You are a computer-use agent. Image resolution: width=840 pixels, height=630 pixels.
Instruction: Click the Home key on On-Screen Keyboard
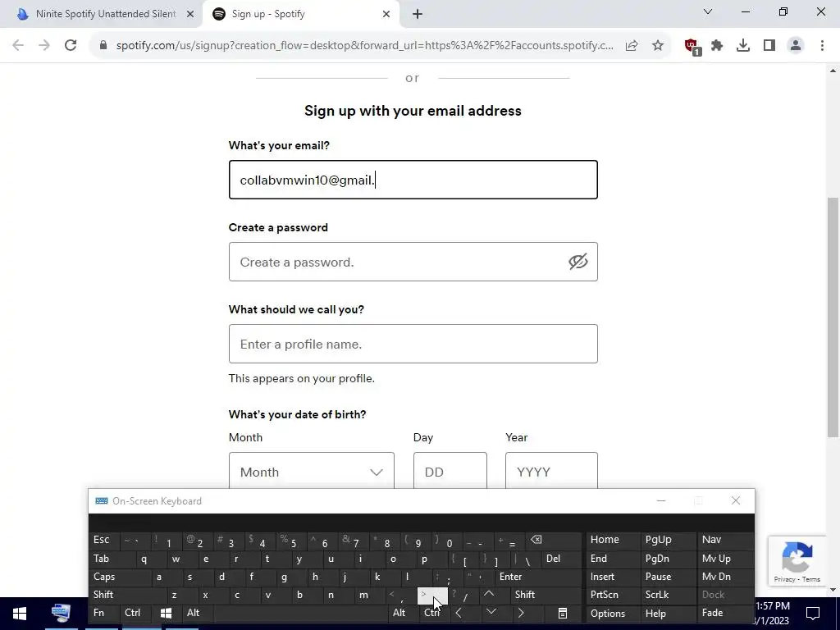coord(613,540)
